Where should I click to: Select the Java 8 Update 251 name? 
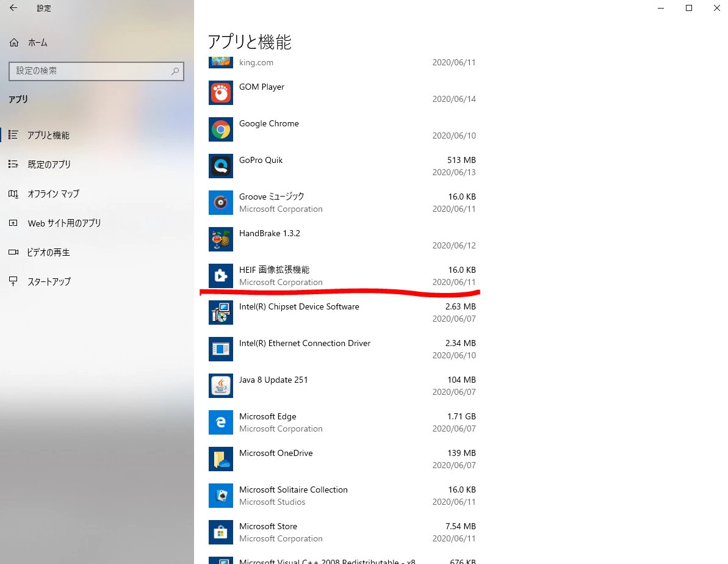tap(273, 380)
